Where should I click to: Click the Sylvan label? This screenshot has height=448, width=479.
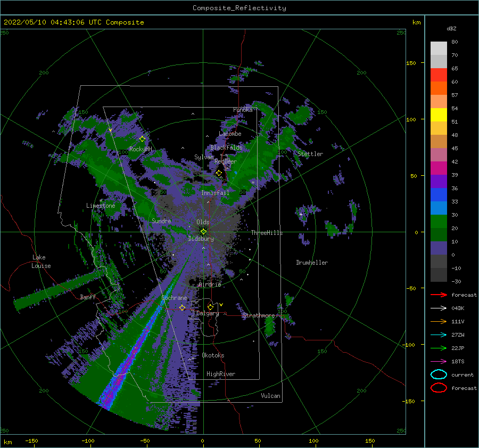pos(204,157)
